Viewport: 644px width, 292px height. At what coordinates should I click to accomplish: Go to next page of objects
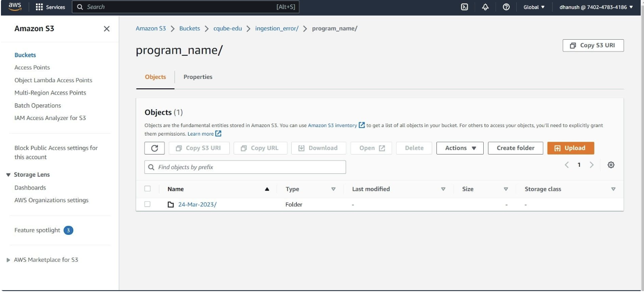click(x=591, y=165)
